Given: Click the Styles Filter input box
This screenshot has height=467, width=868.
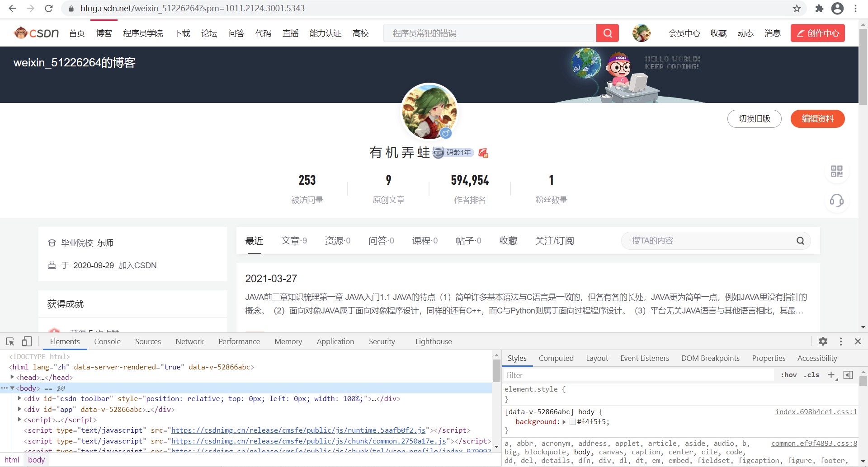Looking at the screenshot, I should tap(638, 375).
